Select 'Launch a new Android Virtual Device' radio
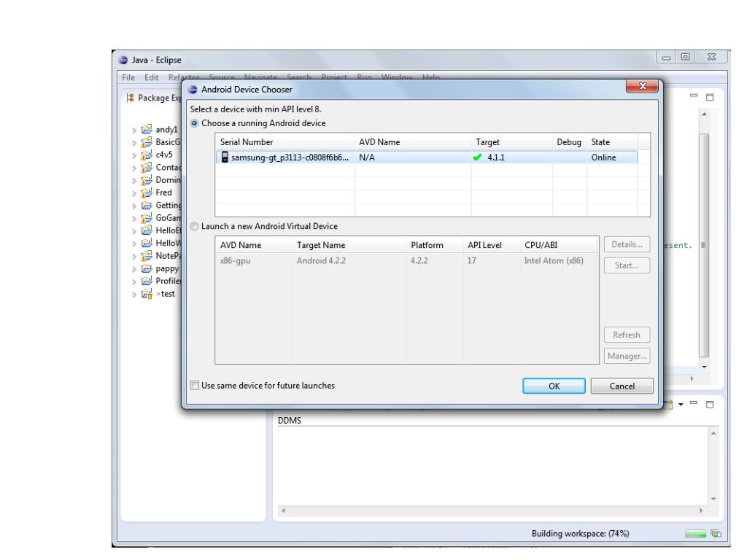Screen dimensions: 747x560 tap(194, 227)
